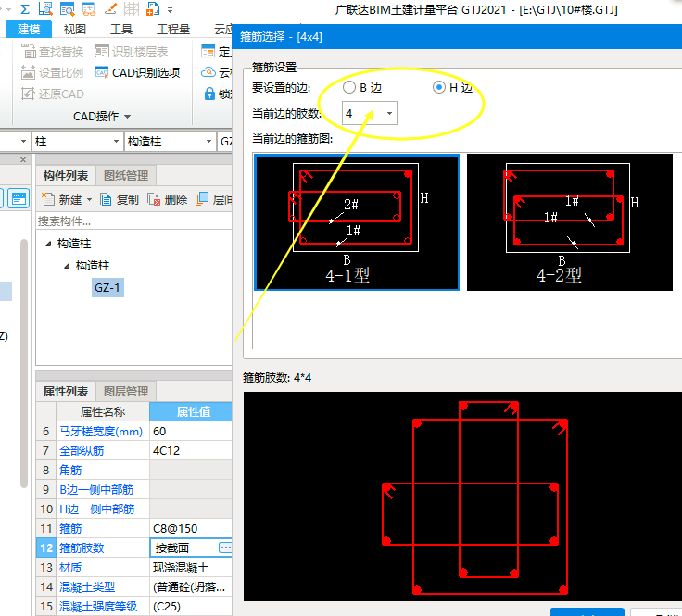
Task: Switch to the 建模 ribbon tab
Action: click(29, 29)
